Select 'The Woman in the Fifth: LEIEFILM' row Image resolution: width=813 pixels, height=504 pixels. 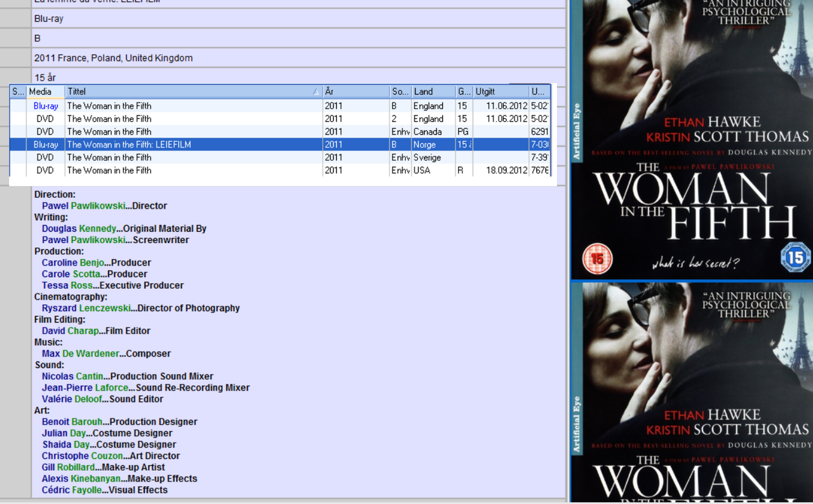tap(279, 144)
